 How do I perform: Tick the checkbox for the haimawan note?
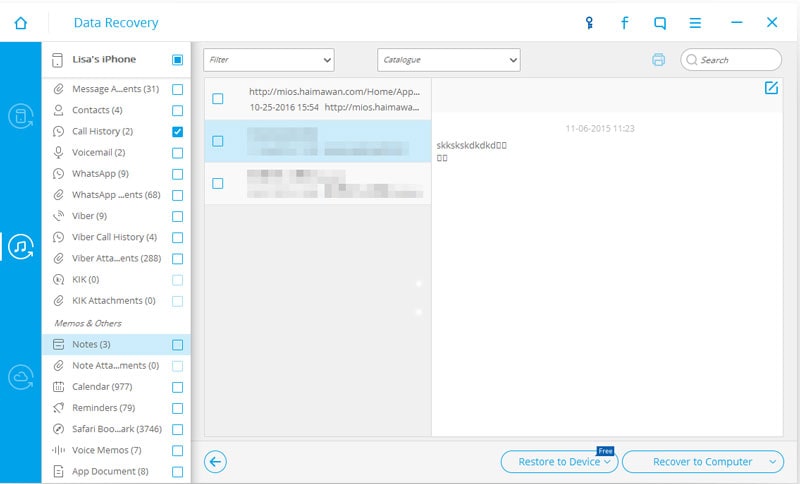click(x=218, y=98)
